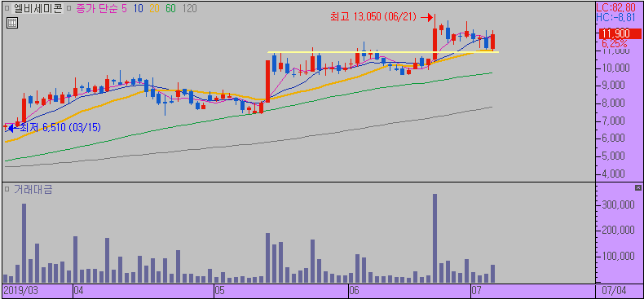644x299 pixels.
Task: Click the large red candle on 06/21
Action: point(435,43)
